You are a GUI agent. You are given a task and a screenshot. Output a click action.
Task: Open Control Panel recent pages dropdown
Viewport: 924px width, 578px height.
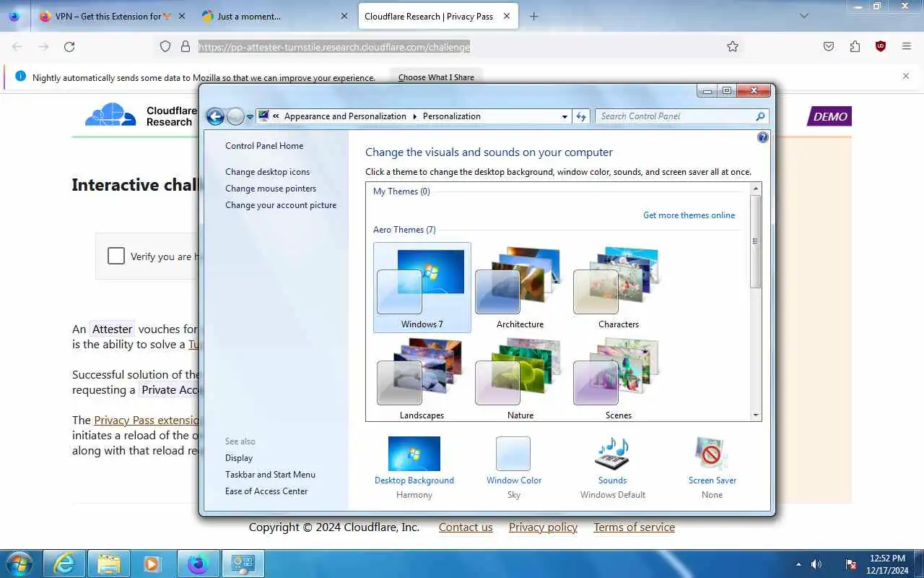[250, 116]
